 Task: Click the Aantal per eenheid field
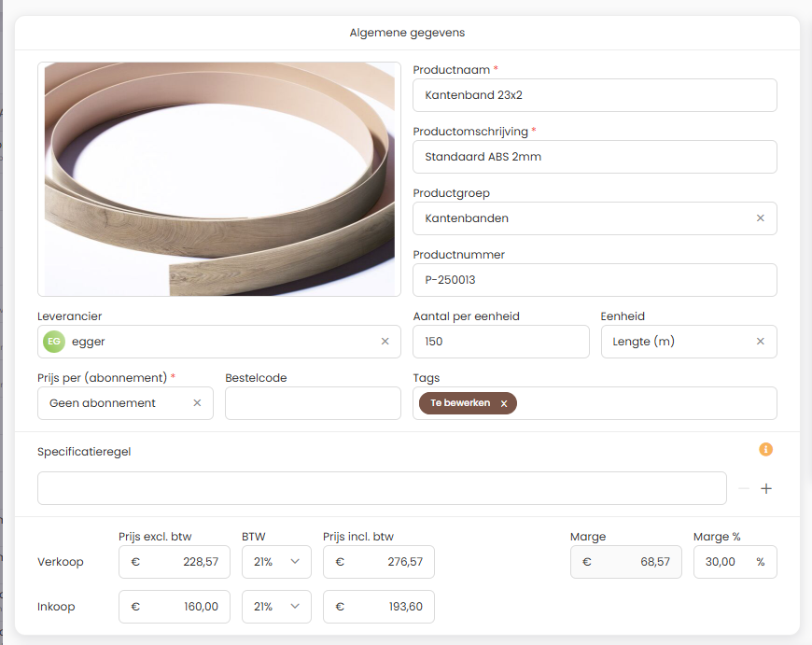pyautogui.click(x=500, y=342)
